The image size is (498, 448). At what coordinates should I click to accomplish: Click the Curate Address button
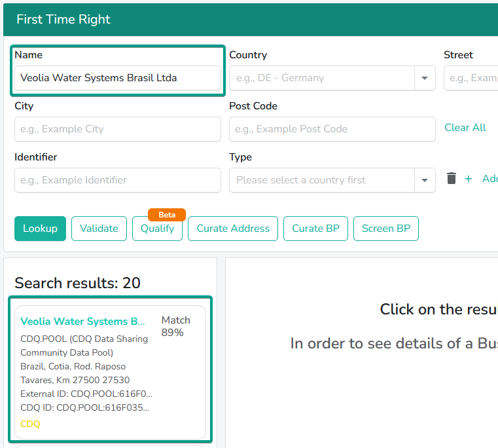point(233,229)
